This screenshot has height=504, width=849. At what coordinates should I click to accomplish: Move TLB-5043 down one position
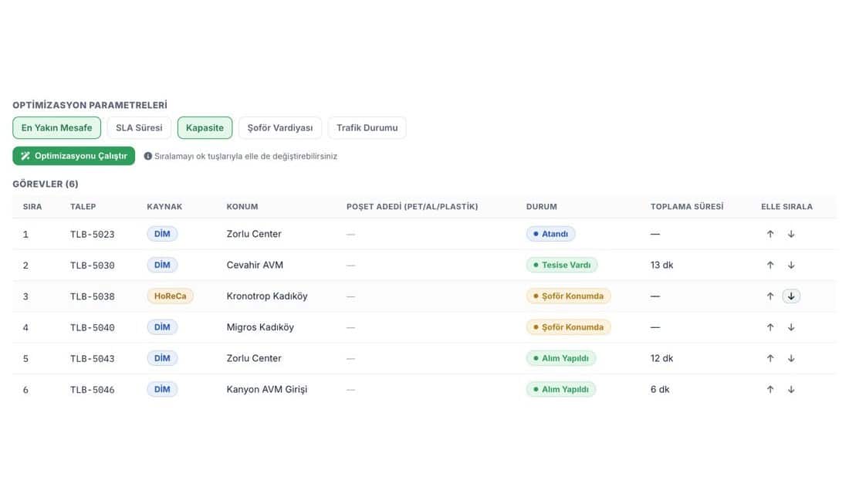[791, 358]
